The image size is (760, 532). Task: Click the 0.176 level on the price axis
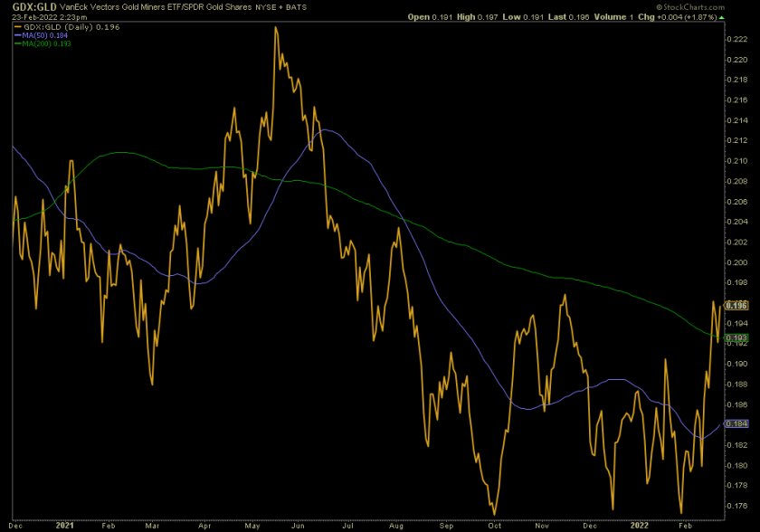[737, 506]
